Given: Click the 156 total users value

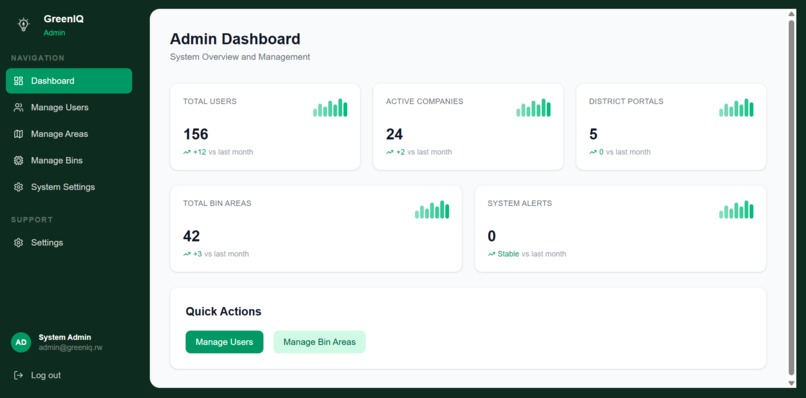Looking at the screenshot, I should 196,134.
